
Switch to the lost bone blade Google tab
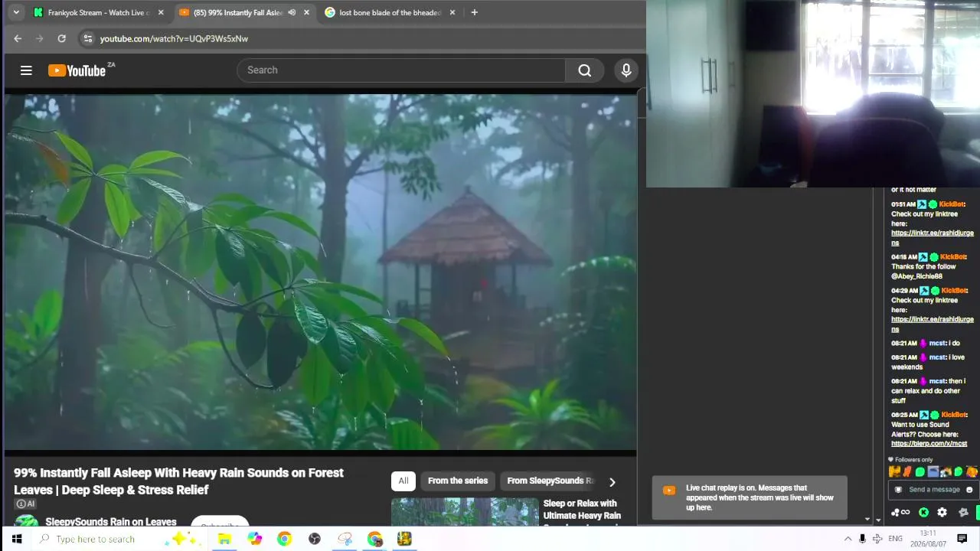(390, 12)
